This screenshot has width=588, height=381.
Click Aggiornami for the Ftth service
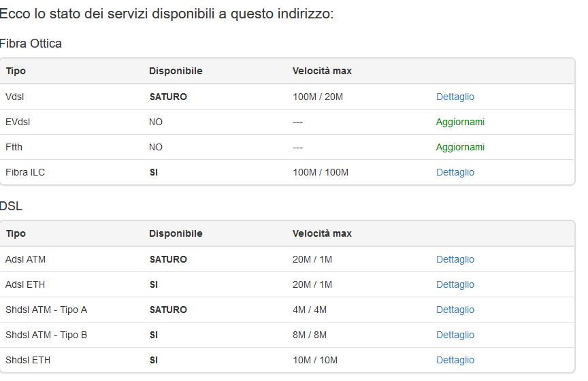pyautogui.click(x=460, y=147)
